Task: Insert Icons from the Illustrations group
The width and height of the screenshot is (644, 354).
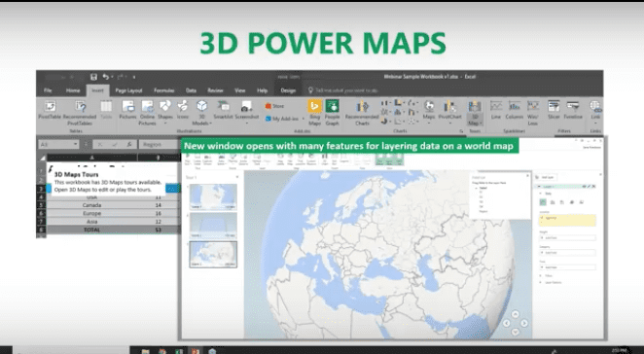Action: point(183,110)
